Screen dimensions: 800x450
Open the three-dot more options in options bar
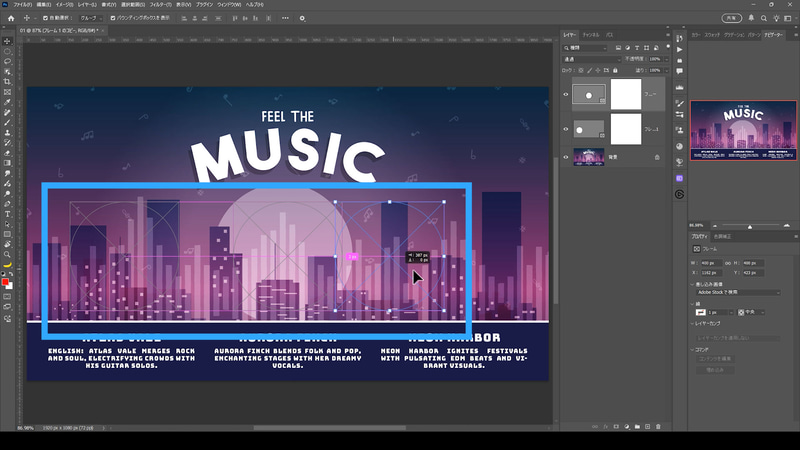[x=285, y=18]
